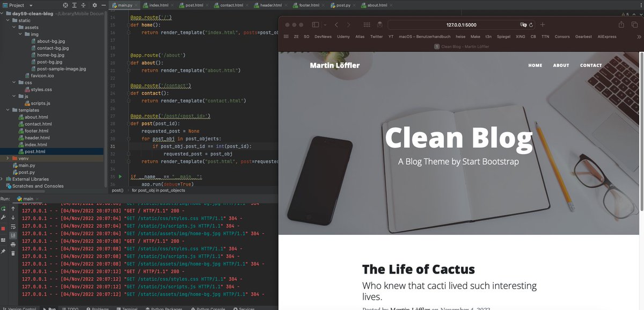Viewport: 644px width, 310px height.
Task: Open Safari start page grid icon
Action: coord(367,25)
